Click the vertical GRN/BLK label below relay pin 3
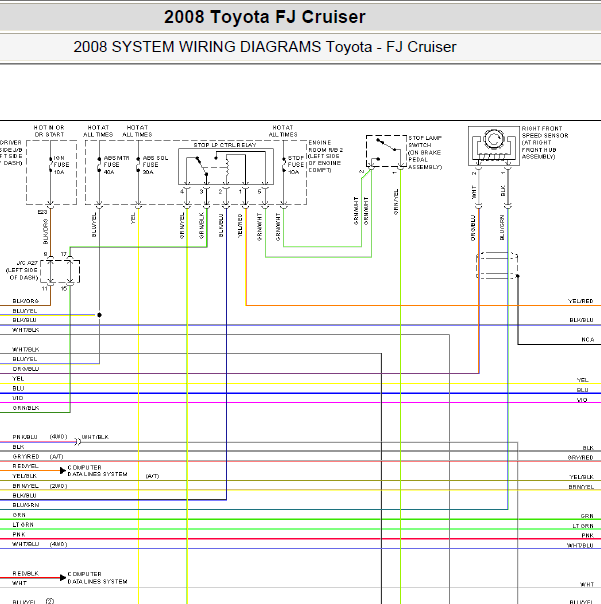This screenshot has height=604, width=601. [x=201, y=226]
